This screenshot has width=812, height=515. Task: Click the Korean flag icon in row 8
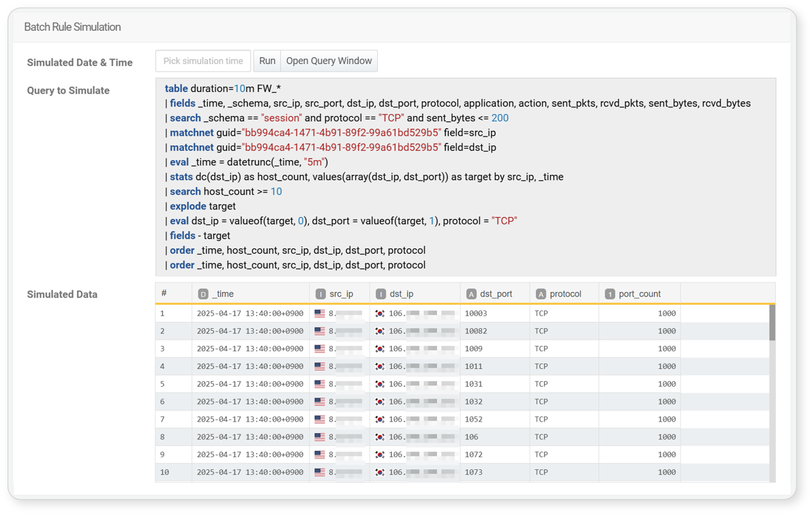tap(380, 437)
